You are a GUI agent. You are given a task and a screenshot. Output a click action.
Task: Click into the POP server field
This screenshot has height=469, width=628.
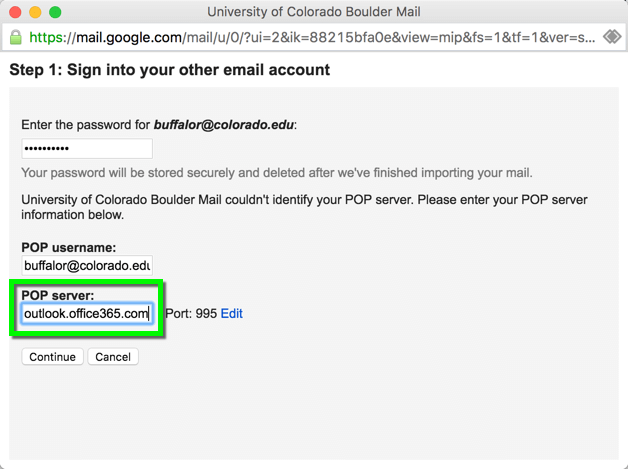[x=87, y=313]
